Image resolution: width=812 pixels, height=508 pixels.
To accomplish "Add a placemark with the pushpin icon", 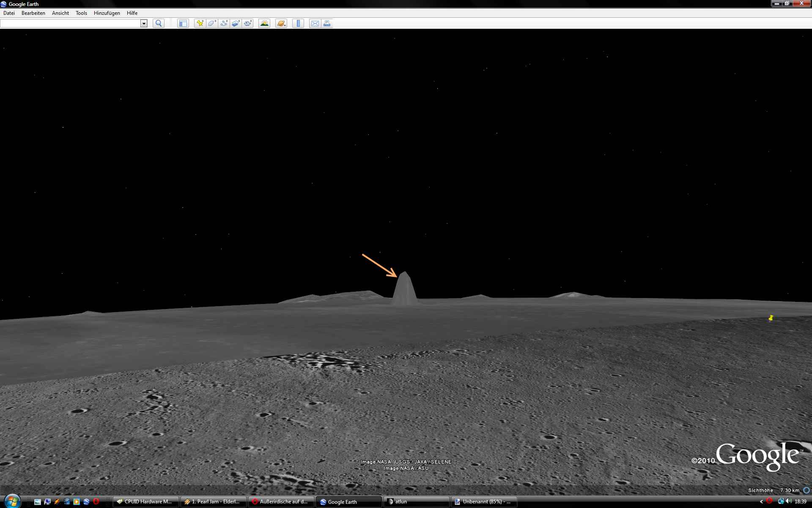I will click(200, 24).
